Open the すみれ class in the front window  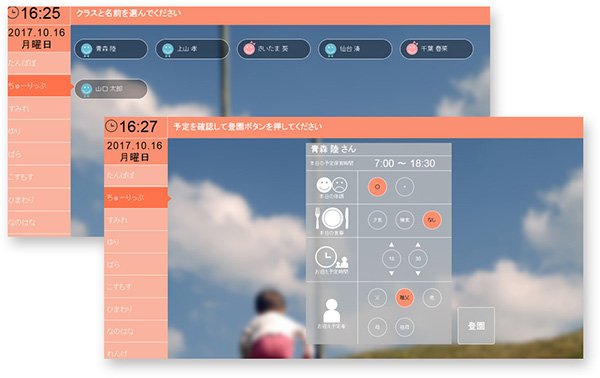[136, 220]
